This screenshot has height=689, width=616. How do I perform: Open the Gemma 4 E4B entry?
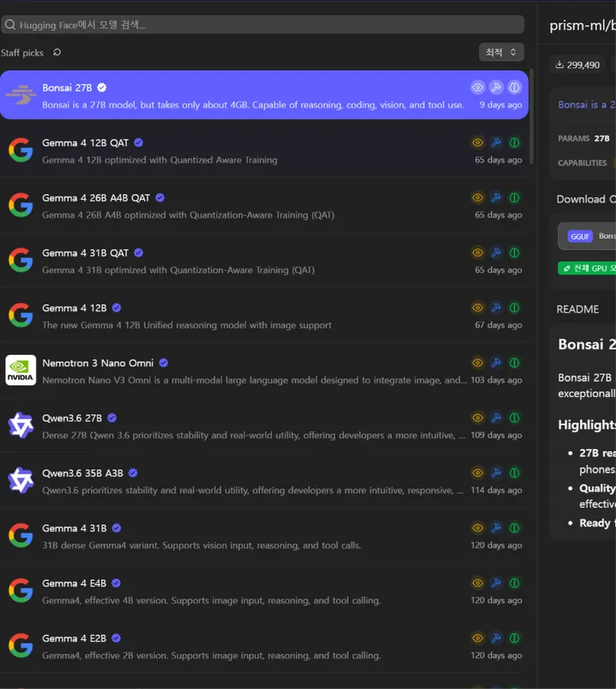[x=264, y=591]
